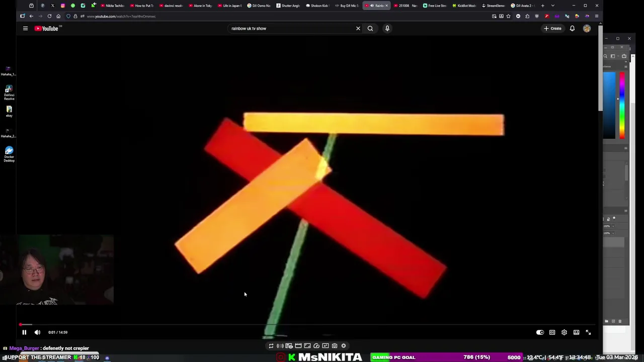Reload the page
Viewport: 644px width, 362px height.
click(x=49, y=16)
